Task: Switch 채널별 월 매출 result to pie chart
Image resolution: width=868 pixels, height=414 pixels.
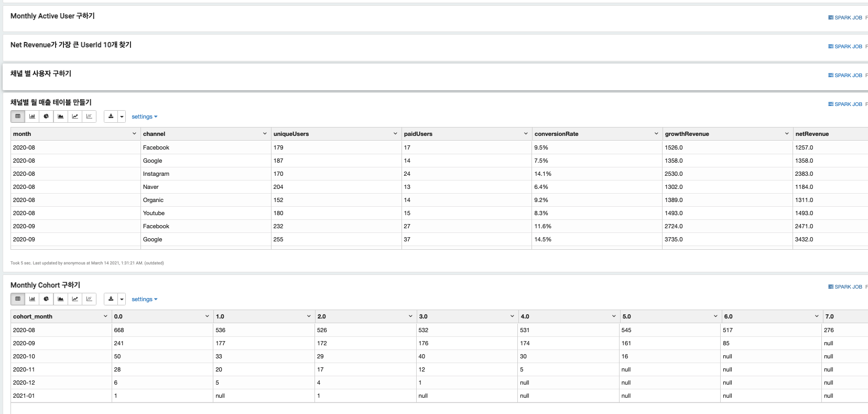Action: (46, 116)
